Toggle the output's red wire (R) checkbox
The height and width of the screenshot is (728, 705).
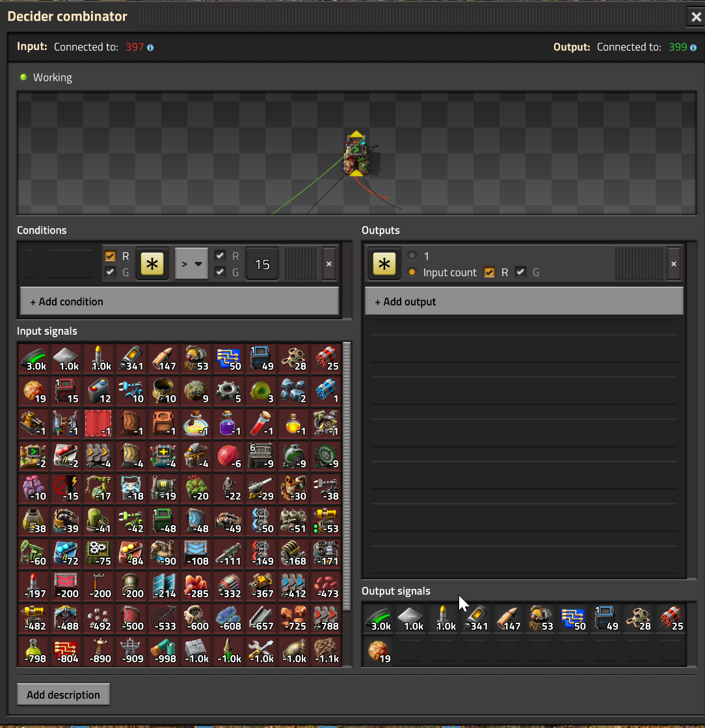489,272
